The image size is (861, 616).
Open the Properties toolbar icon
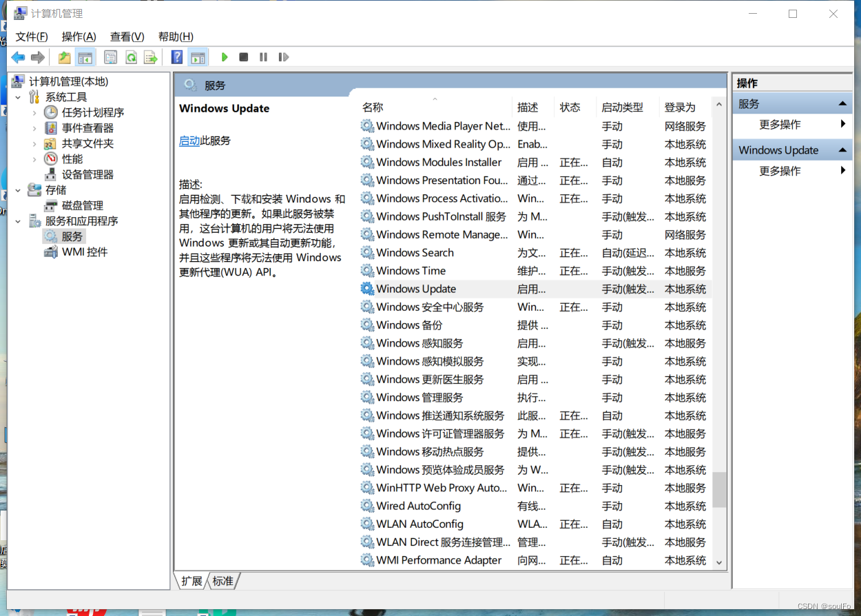pyautogui.click(x=110, y=57)
